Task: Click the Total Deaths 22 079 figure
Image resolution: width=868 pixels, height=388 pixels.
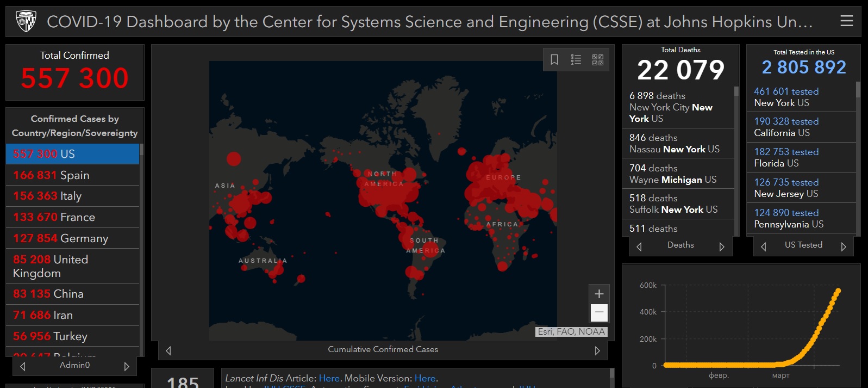Action: [x=680, y=70]
